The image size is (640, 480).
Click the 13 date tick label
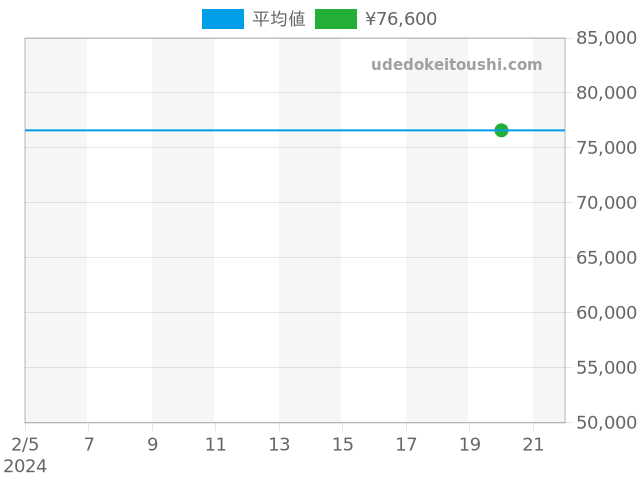click(279, 444)
